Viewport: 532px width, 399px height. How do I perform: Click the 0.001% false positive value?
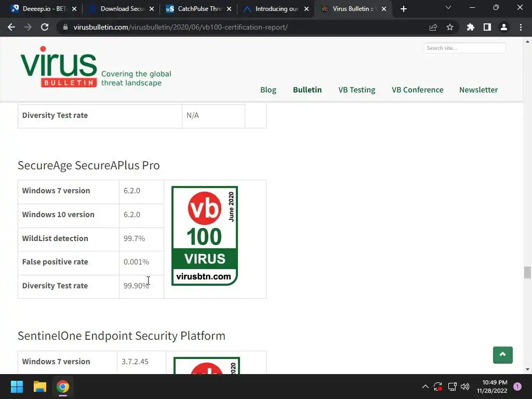[137, 262]
